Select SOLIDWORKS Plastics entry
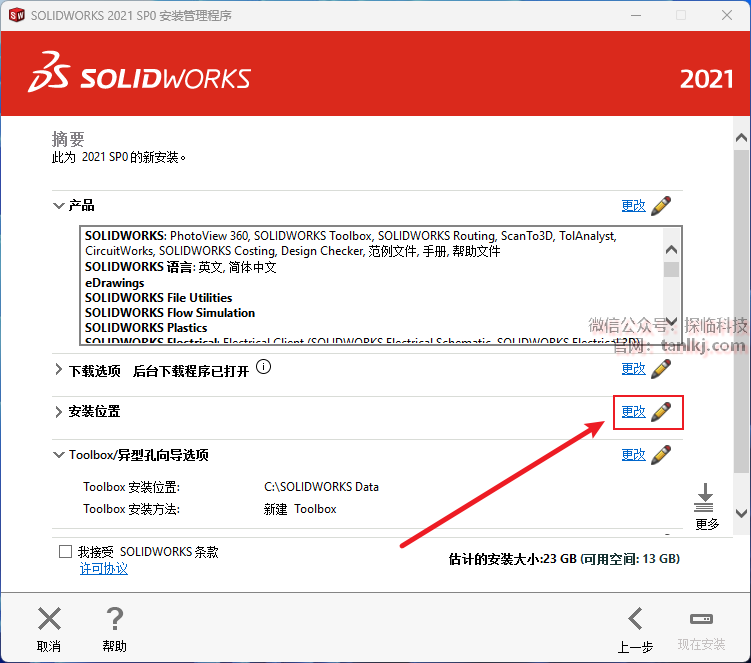Viewport: 751px width, 663px height. tap(146, 328)
